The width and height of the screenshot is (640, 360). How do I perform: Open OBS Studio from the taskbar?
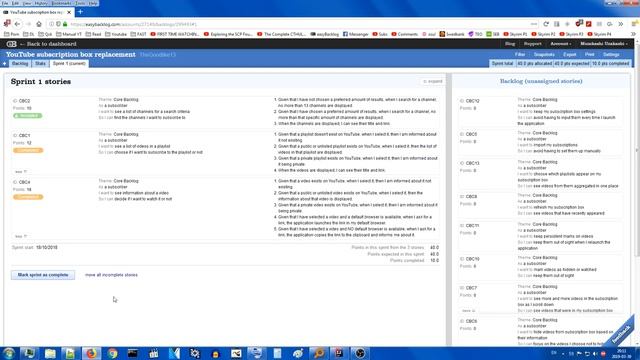coord(360,353)
